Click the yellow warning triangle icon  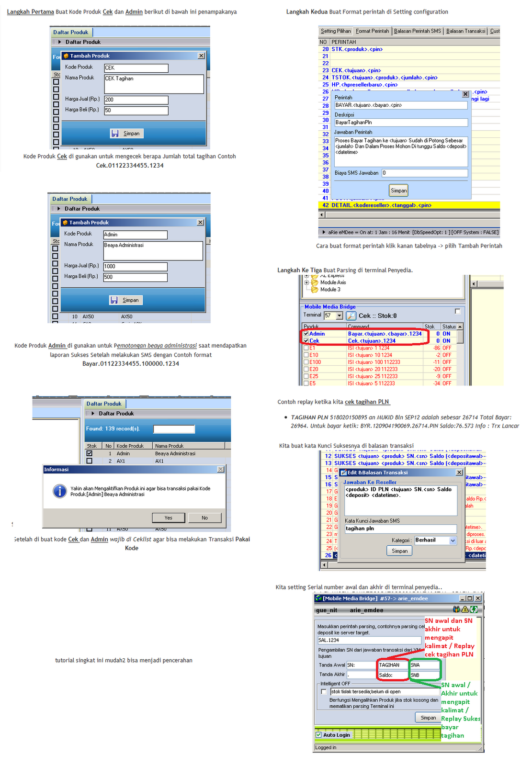click(x=465, y=609)
